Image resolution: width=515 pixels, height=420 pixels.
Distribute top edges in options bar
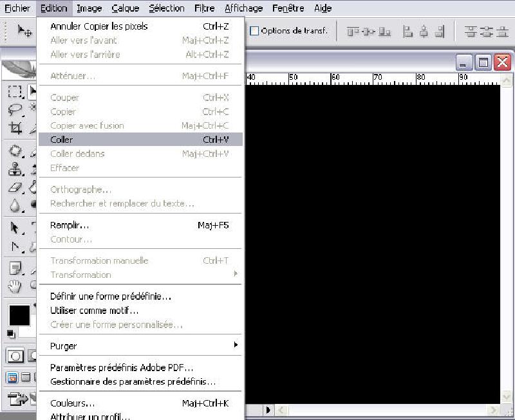471,32
